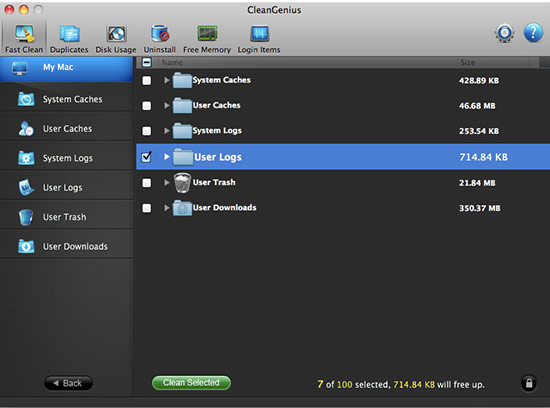Click the My Mac monitor icon in sidebar
This screenshot has height=408, width=550.
point(19,68)
